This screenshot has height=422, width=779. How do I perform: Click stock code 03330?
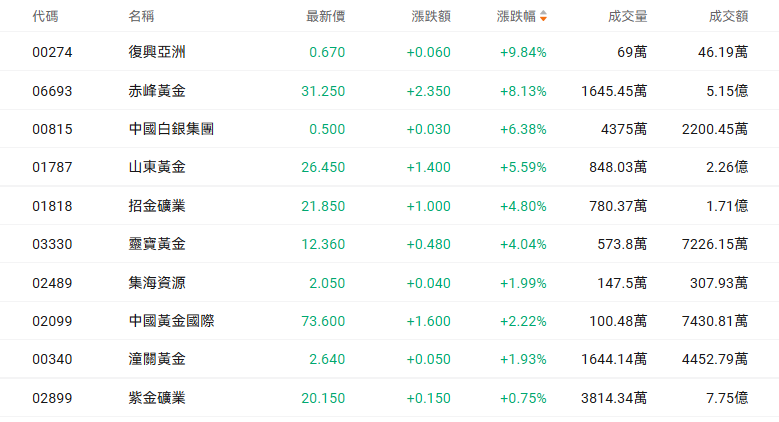(52, 244)
